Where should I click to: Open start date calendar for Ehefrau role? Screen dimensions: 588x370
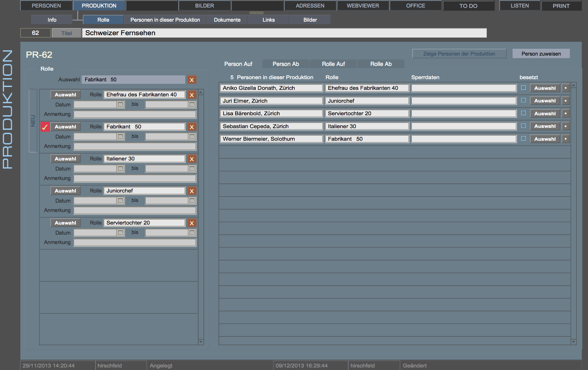(120, 105)
